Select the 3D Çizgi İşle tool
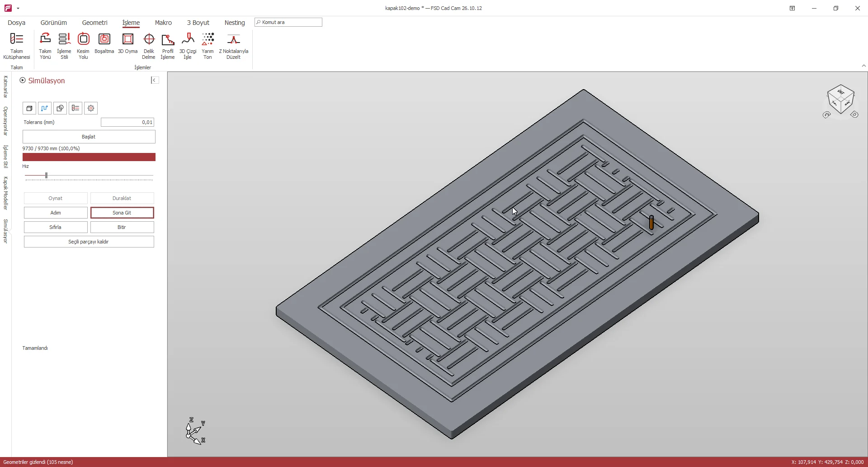The image size is (868, 467). [188, 46]
